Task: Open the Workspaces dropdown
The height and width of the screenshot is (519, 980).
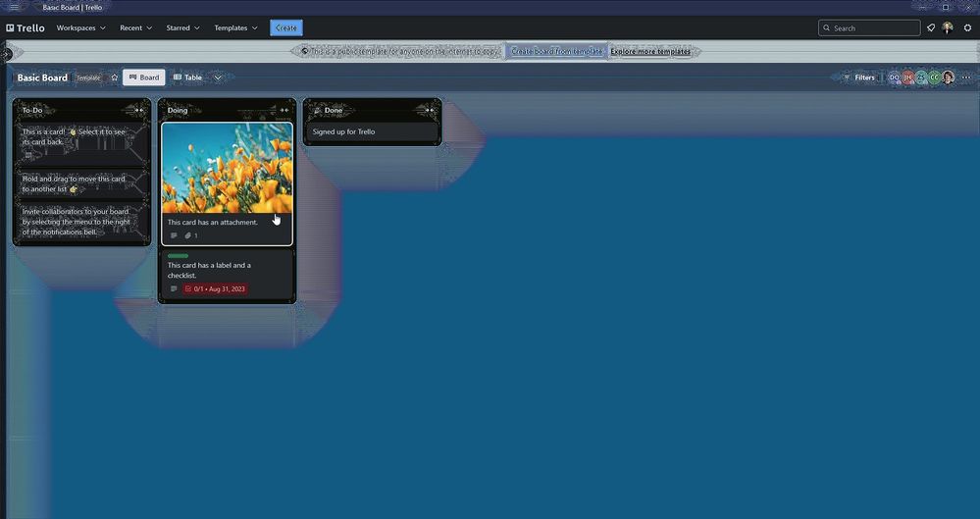Action: 80,28
